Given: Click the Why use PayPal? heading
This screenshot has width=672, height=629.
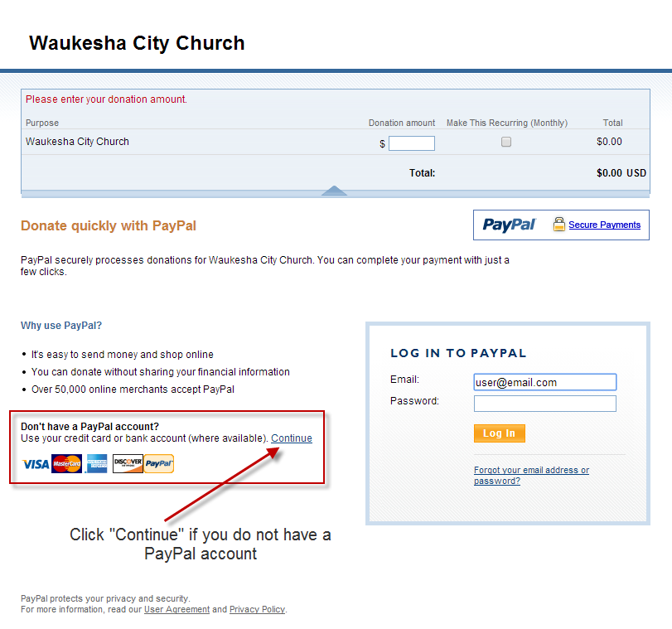Looking at the screenshot, I should click(61, 326).
